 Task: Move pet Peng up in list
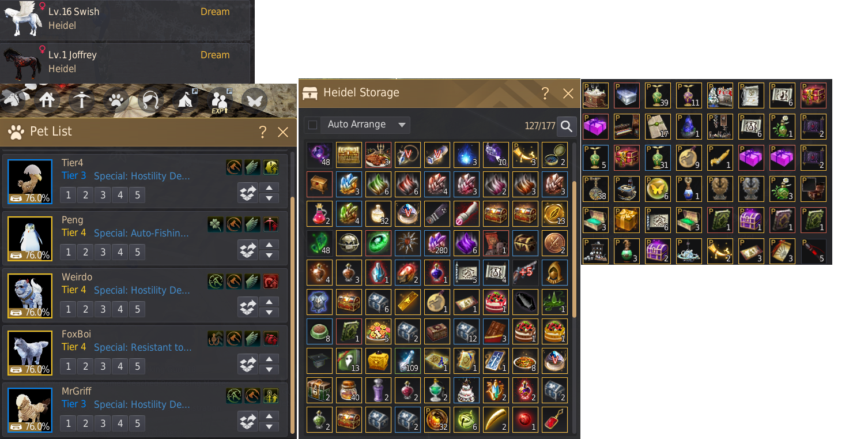[x=269, y=245]
